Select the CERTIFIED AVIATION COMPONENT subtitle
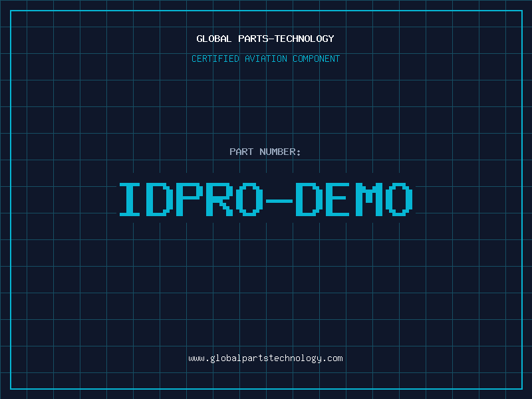This screenshot has width=532, height=399. tap(265, 59)
